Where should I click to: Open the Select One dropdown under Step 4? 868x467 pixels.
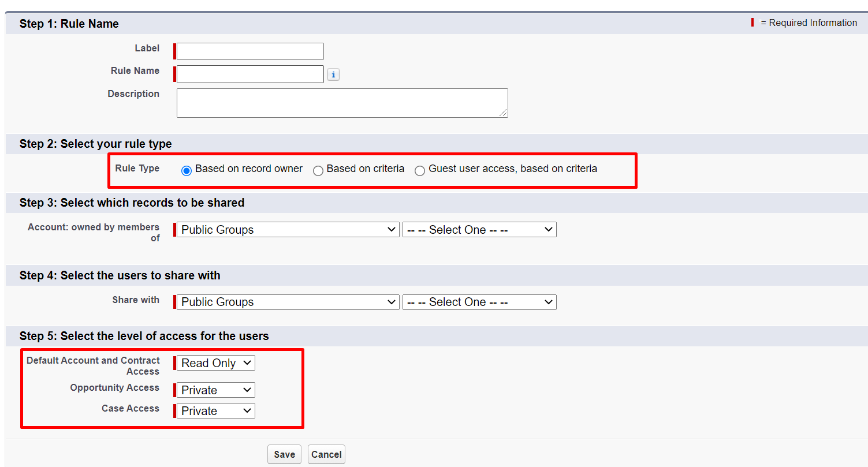479,301
